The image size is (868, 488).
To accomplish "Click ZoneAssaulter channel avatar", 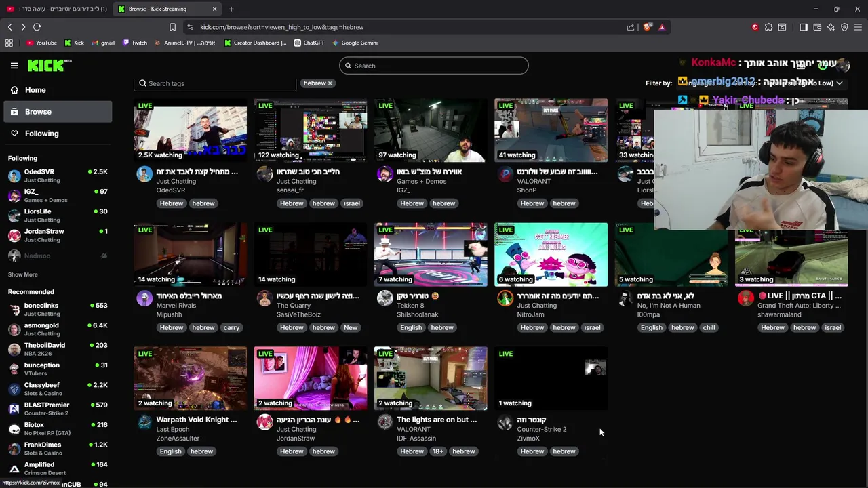I will pos(144,422).
